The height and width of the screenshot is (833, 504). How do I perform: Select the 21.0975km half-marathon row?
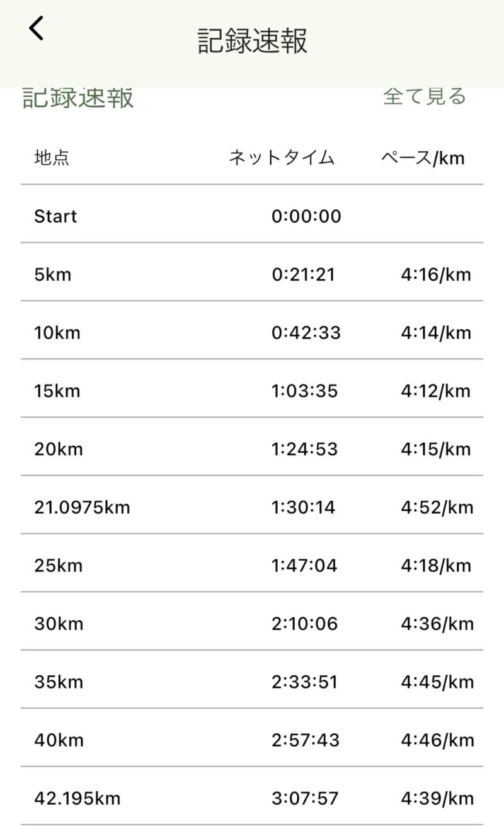click(x=251, y=507)
